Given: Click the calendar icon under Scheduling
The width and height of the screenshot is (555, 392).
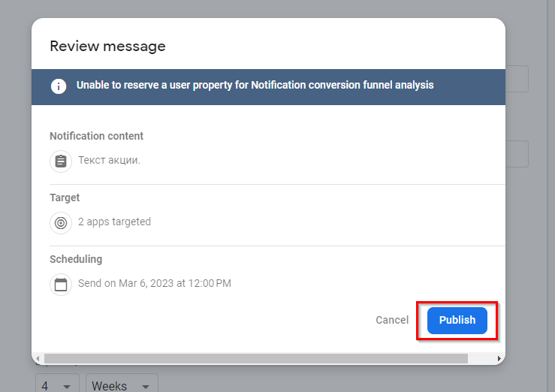Looking at the screenshot, I should 61,285.
